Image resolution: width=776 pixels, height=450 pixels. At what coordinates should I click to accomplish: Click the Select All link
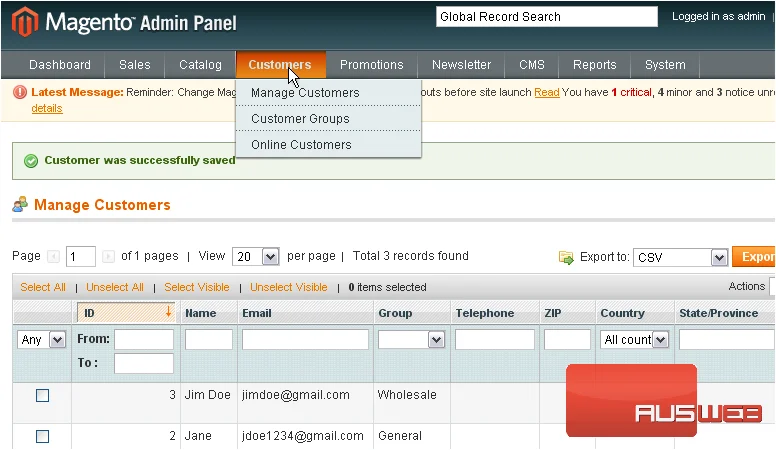pyautogui.click(x=43, y=287)
